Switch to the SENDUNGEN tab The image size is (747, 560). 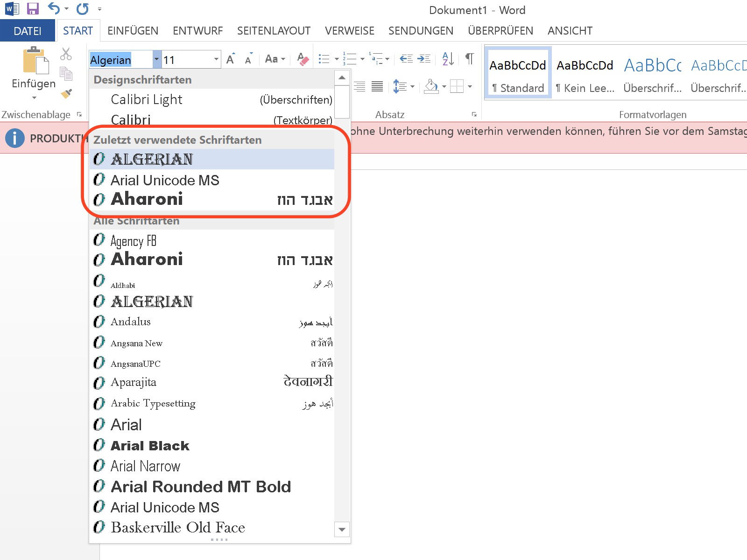coord(421,31)
